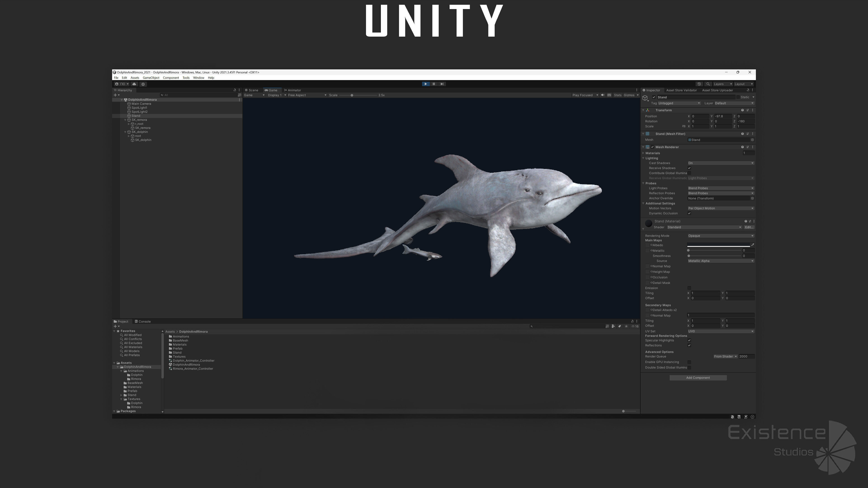Expand r_root in Hierarchy
The height and width of the screenshot is (488, 868).
[129, 124]
